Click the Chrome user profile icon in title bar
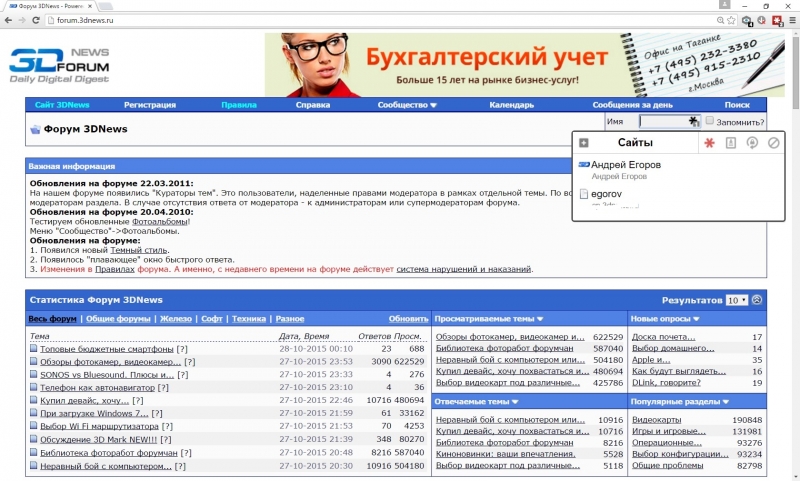The height and width of the screenshot is (481, 800). 724,5
